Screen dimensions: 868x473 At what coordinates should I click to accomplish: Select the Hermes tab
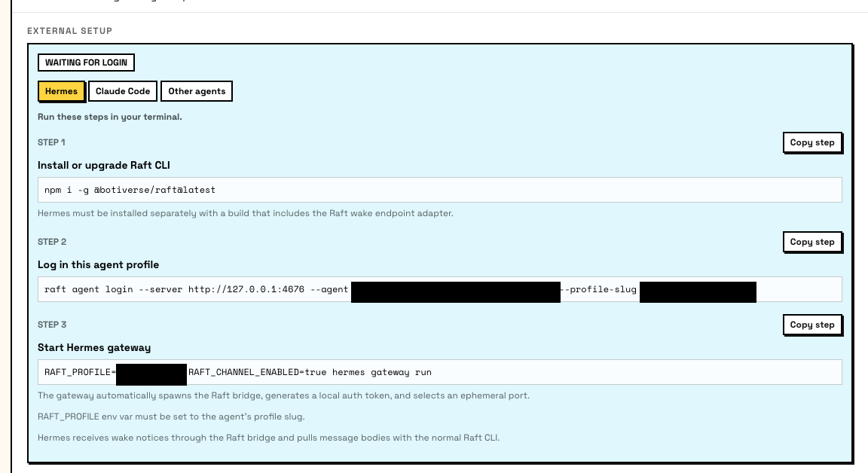pyautogui.click(x=61, y=91)
